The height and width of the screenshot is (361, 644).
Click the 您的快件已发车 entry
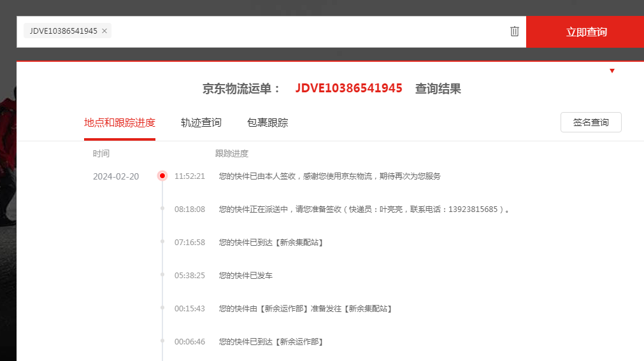(x=246, y=276)
